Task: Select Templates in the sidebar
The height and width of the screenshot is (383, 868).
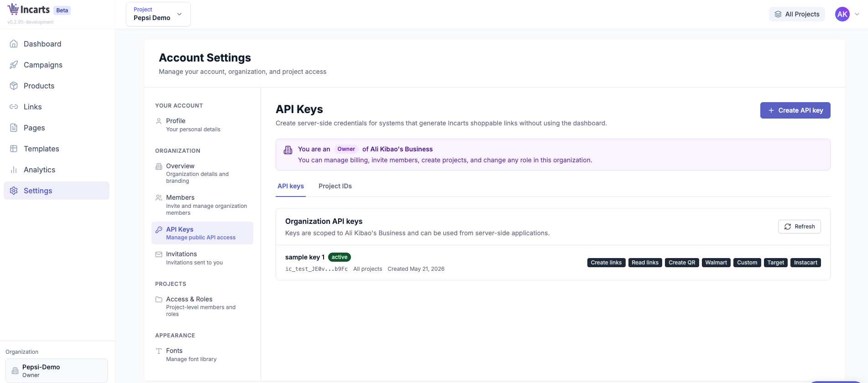Action: tap(57, 149)
